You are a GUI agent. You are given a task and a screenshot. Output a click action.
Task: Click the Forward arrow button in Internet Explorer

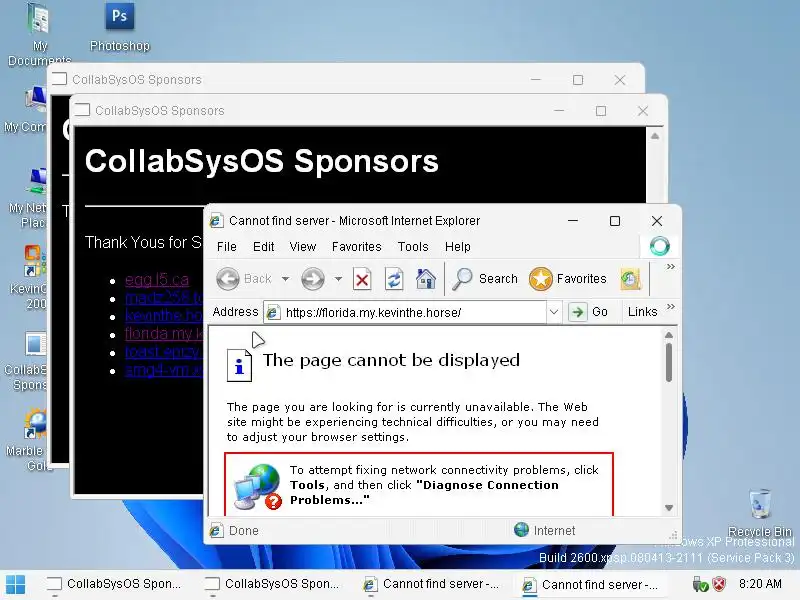(x=313, y=279)
